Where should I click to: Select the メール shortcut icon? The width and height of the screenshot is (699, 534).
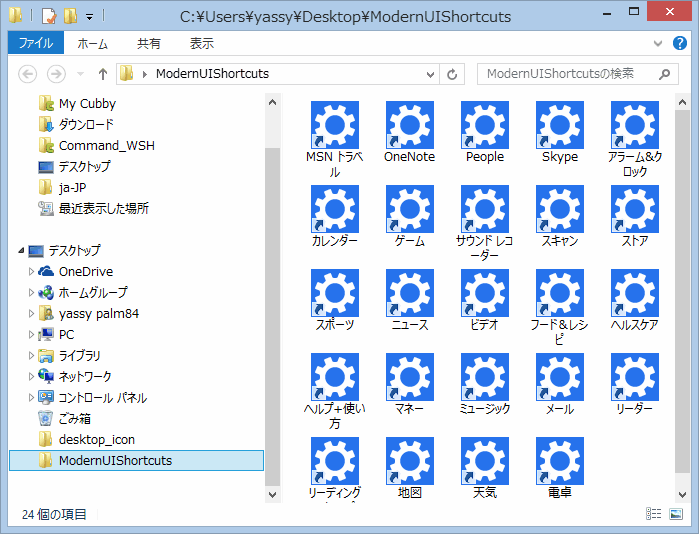click(x=560, y=377)
